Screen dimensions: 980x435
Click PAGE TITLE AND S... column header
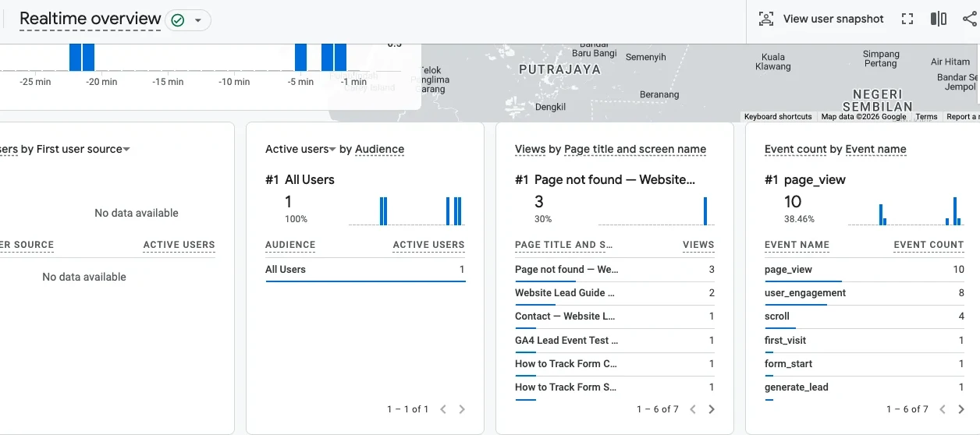tap(564, 245)
